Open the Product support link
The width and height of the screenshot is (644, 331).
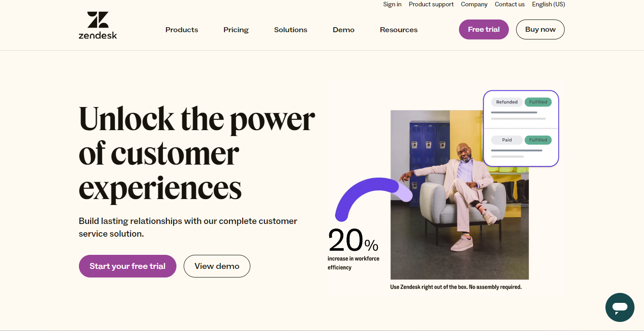tap(431, 5)
